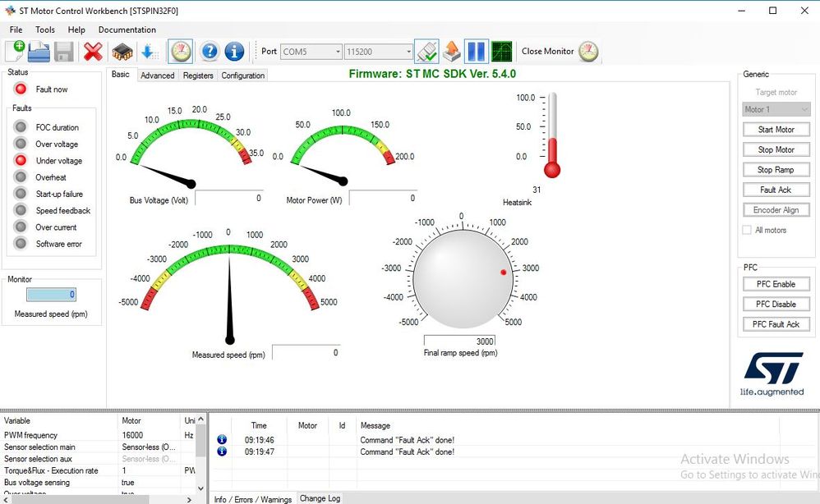Toggle the serial connection plug icon

(x=426, y=51)
